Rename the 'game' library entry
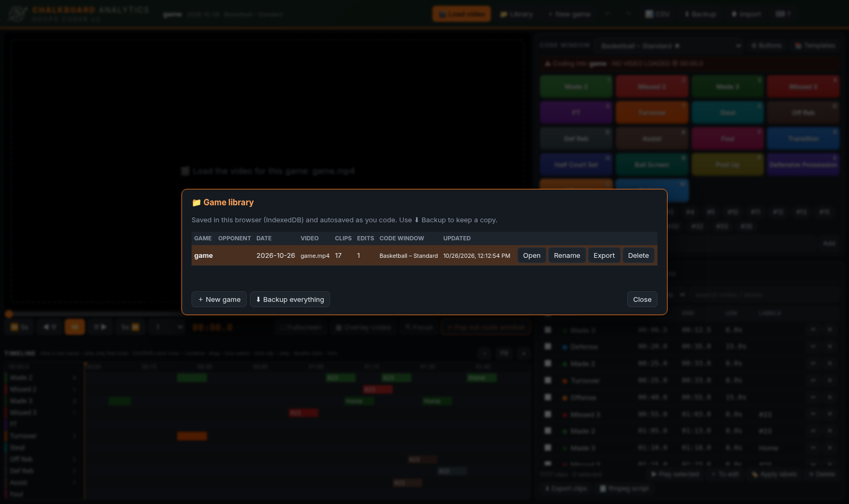Viewport: 849px width, 504px height. coord(567,255)
